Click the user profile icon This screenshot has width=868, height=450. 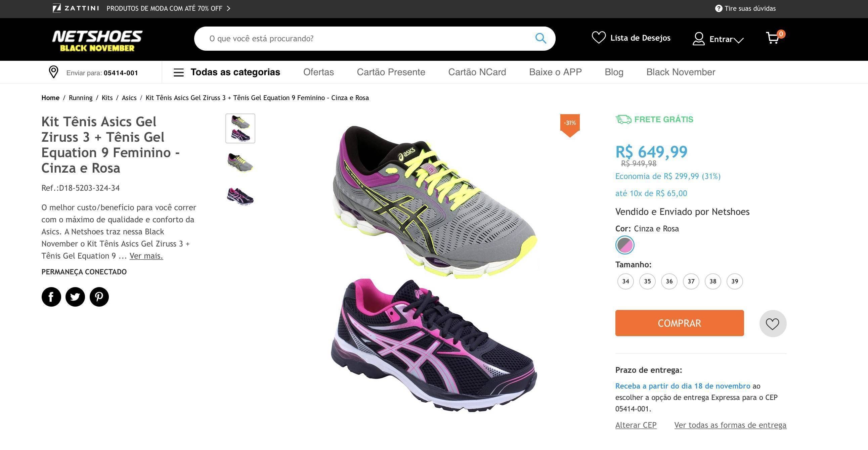click(698, 39)
